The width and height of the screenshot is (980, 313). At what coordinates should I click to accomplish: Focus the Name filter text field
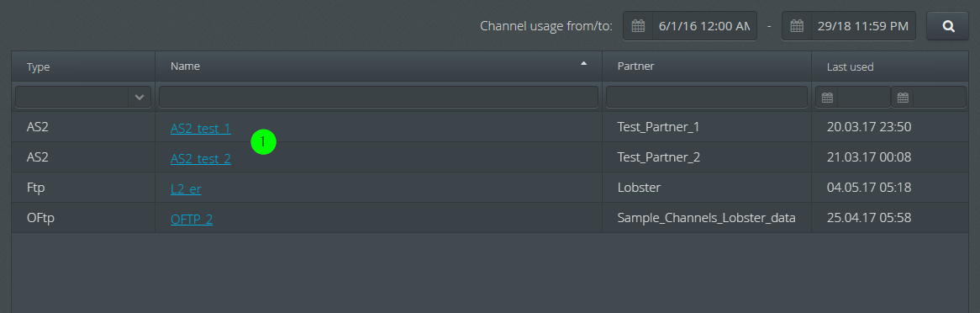point(379,97)
